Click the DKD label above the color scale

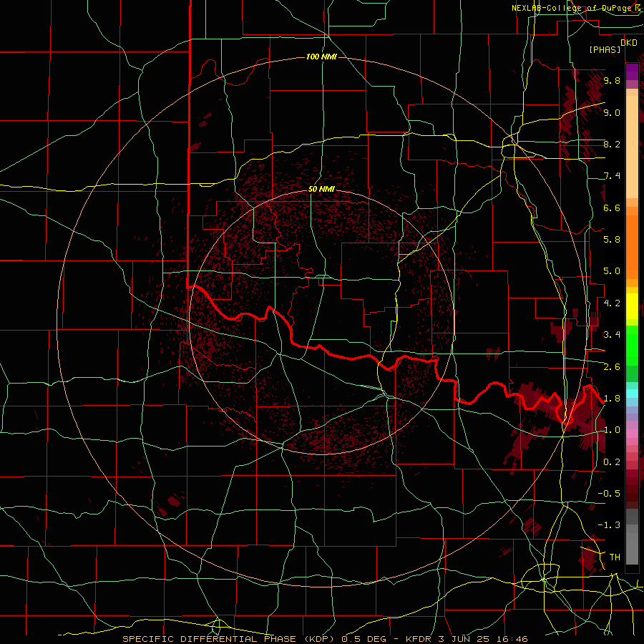coord(628,42)
